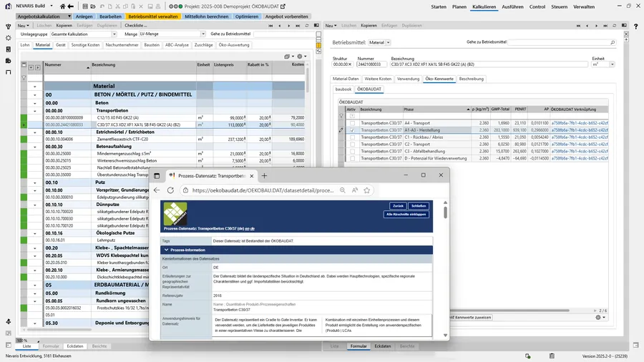The height and width of the screenshot is (362, 644).
Task: Click browser back arrow in Prozess-Datensatz window
Action: (x=157, y=190)
